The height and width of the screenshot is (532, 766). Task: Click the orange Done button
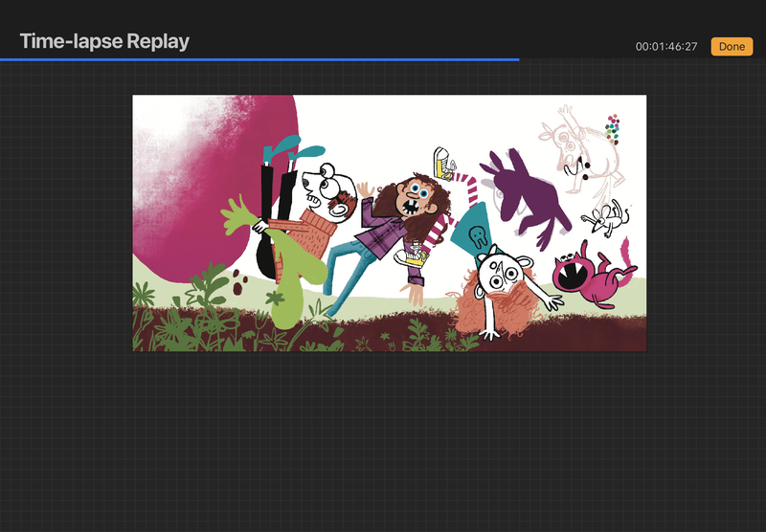pyautogui.click(x=732, y=46)
